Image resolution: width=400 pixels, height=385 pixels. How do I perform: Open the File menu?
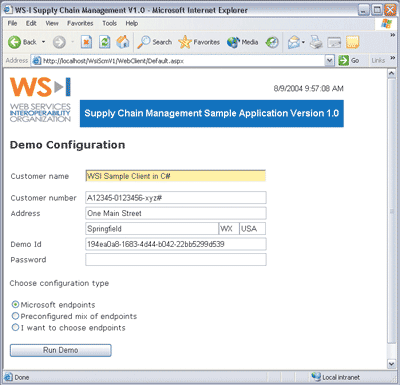pyautogui.click(x=12, y=23)
